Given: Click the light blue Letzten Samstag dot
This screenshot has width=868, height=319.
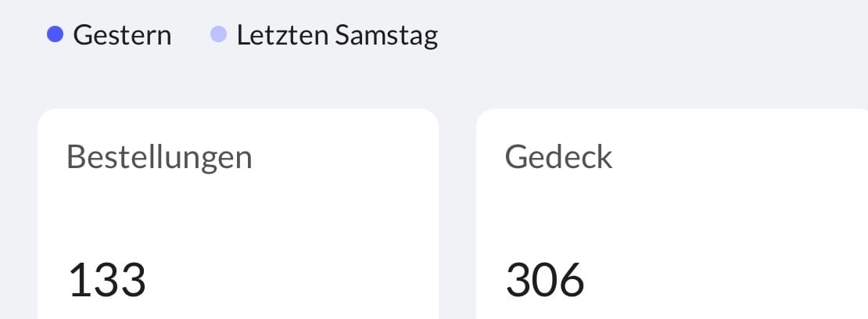Looking at the screenshot, I should coord(219,34).
